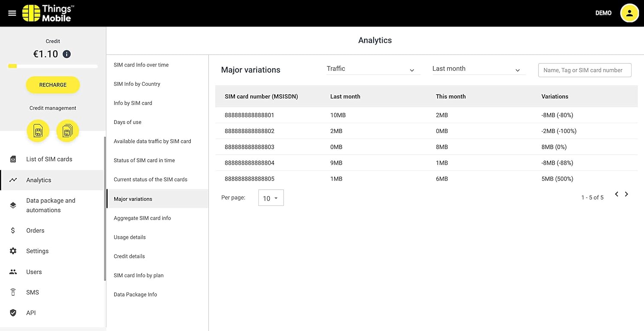Viewport: 644px width, 331px height.
Task: Click the credit info icon
Action: coord(67,54)
